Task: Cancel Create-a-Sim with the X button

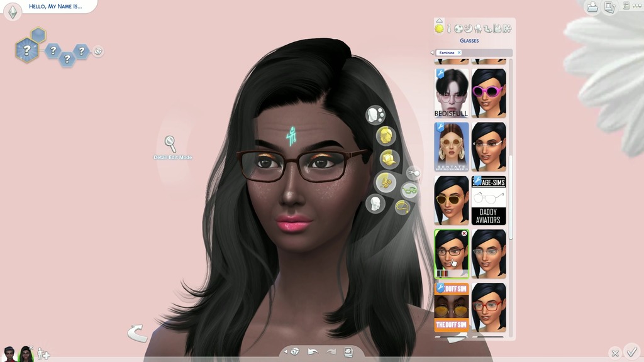Action: tap(615, 353)
